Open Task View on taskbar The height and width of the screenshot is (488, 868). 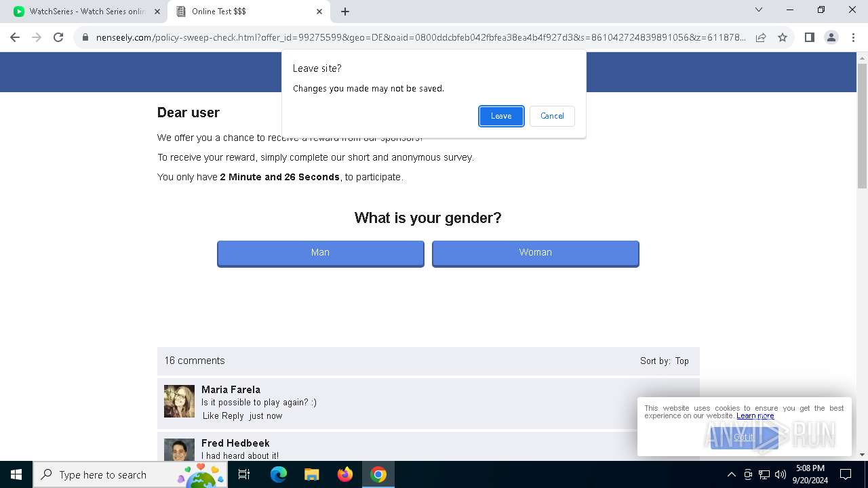244,474
